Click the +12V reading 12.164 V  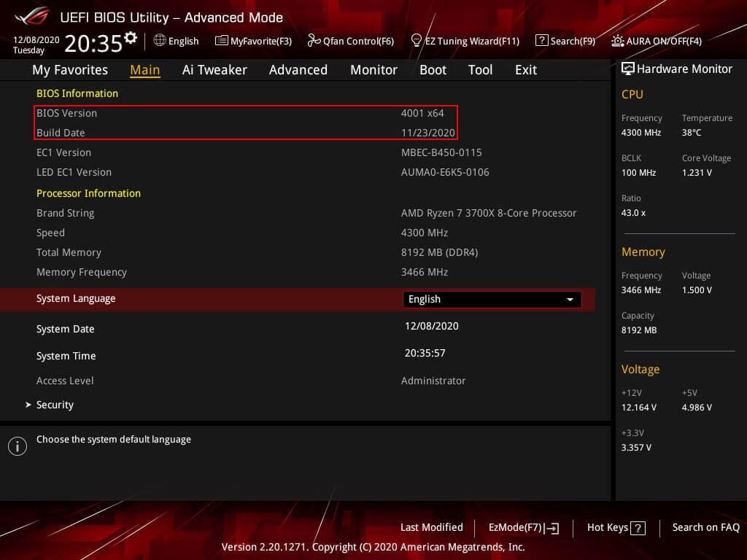tap(638, 407)
